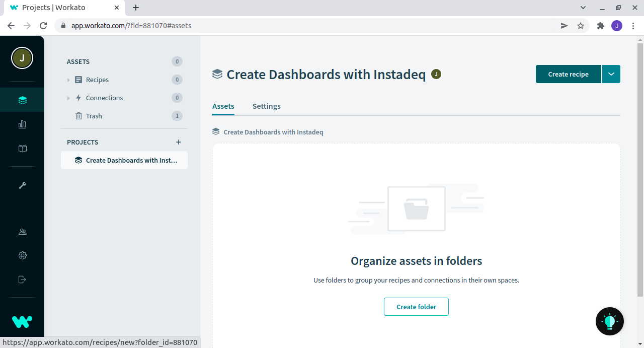
Task: Click the ASSETS heading
Action: [78, 61]
